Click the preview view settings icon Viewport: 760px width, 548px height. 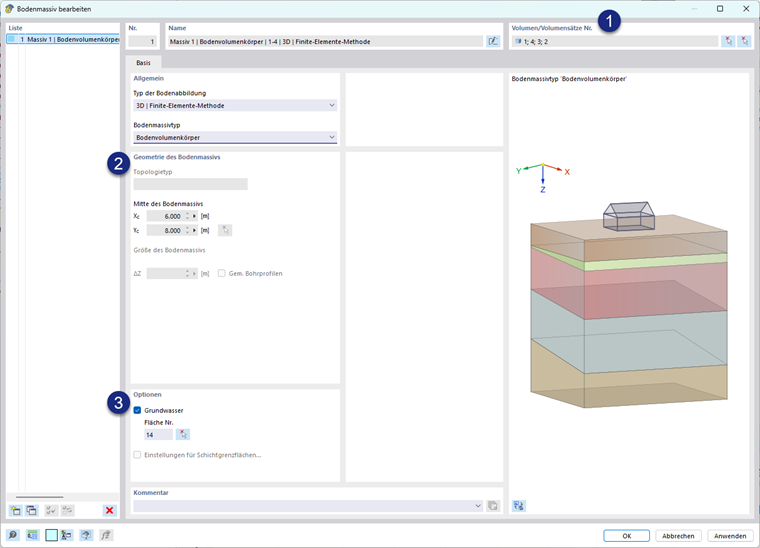[519, 506]
